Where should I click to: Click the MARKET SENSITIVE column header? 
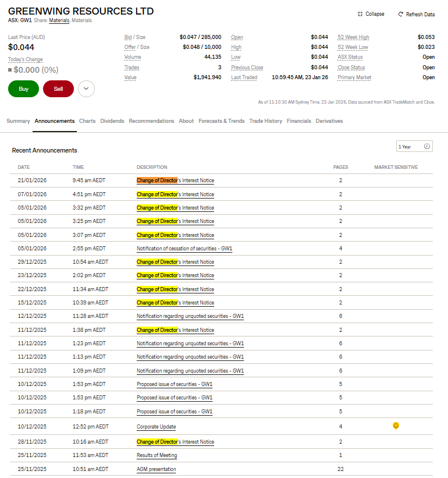pos(396,167)
